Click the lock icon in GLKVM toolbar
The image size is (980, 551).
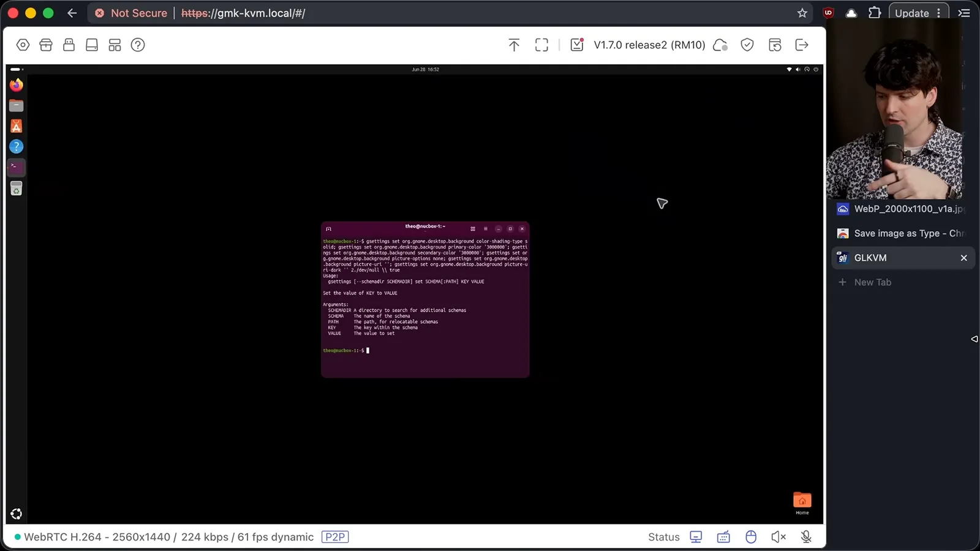coord(69,45)
